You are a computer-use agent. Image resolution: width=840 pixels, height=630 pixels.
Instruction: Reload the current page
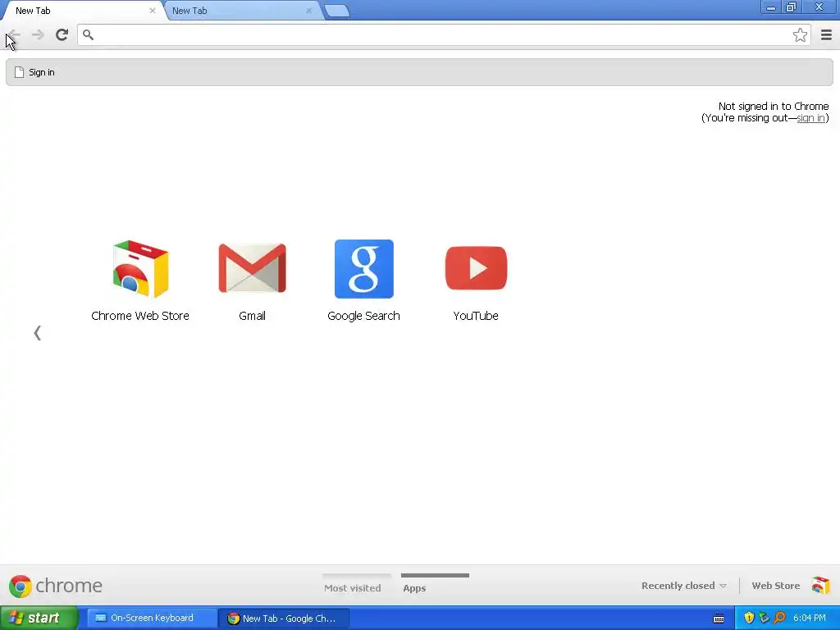coord(62,34)
